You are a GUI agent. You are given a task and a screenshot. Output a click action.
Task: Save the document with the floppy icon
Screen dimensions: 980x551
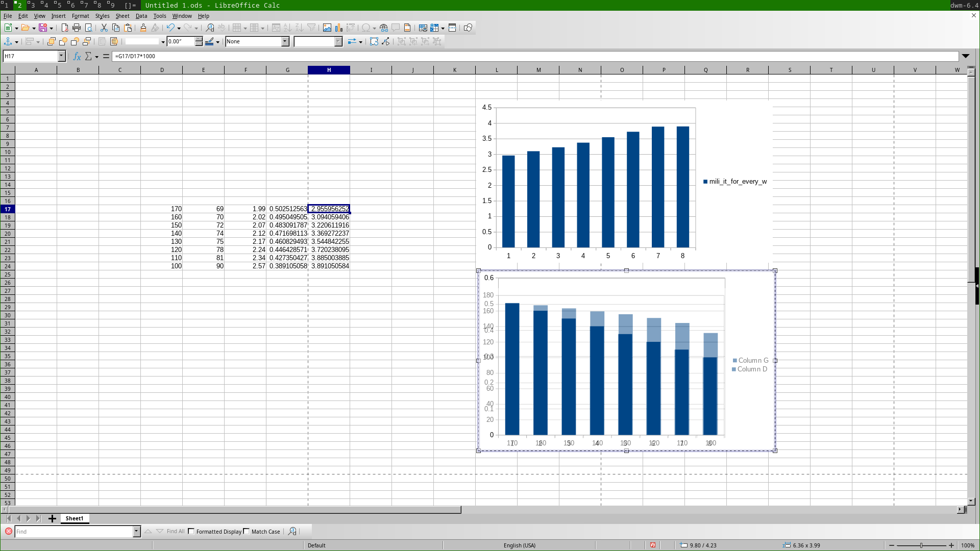pos(43,28)
